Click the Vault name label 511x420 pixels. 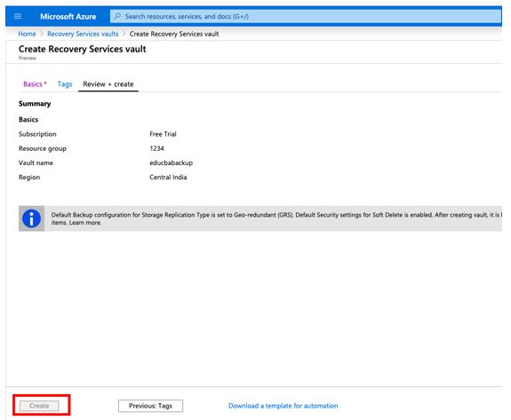point(36,162)
